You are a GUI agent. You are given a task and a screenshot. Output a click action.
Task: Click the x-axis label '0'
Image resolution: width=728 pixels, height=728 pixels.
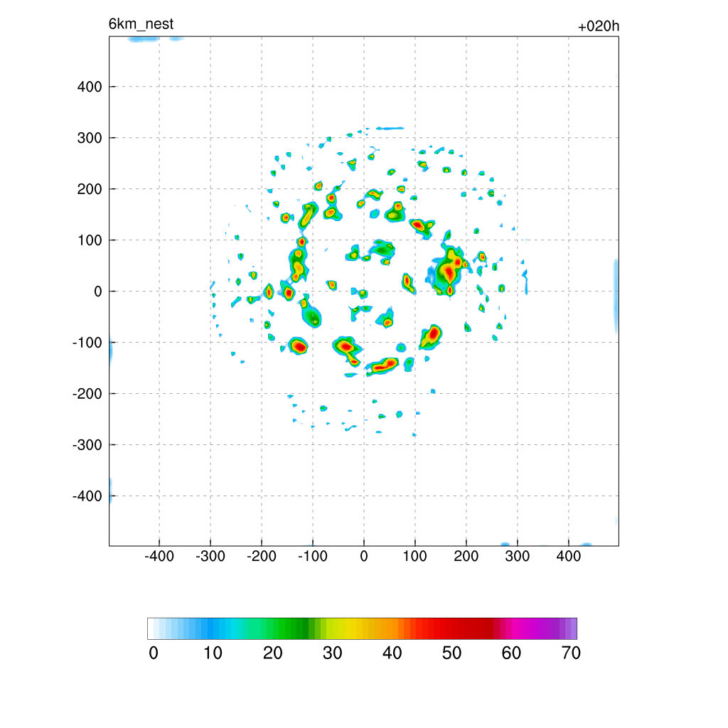364,556
